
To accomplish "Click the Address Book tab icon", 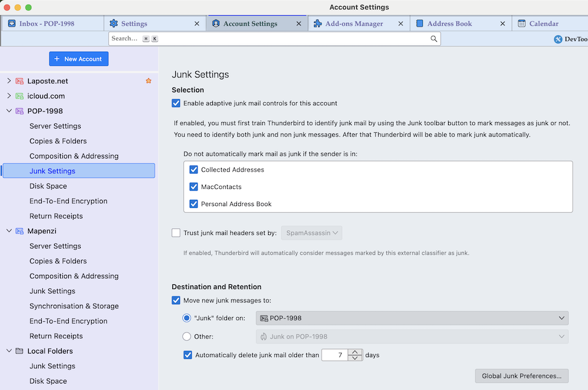I will [x=420, y=23].
